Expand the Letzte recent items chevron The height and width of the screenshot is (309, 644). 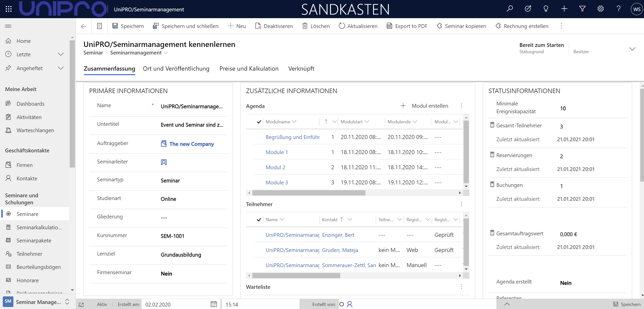[x=61, y=54]
